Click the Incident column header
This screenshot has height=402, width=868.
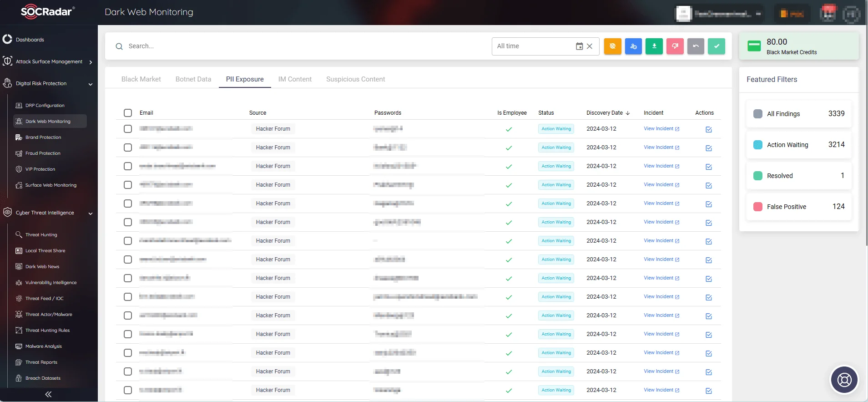click(653, 113)
